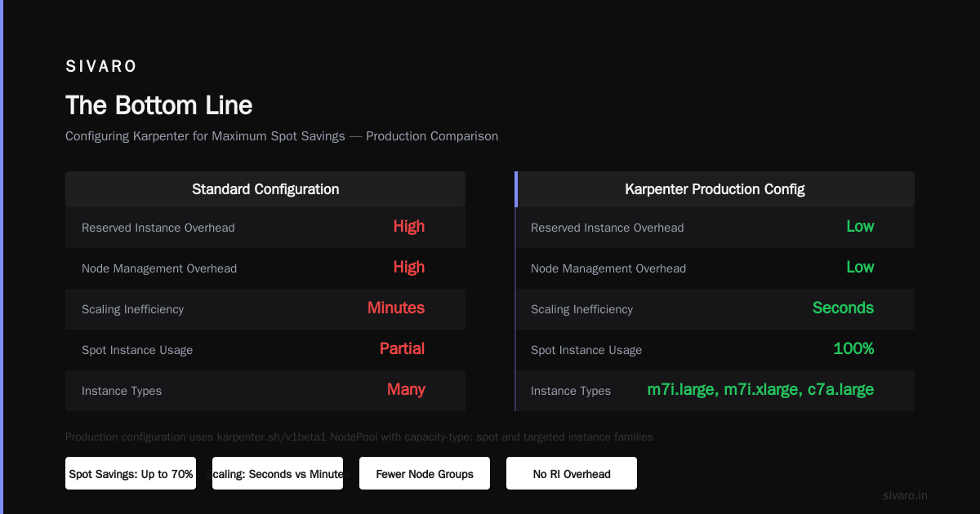Click The Bottom Line title
This screenshot has width=980, height=514.
[159, 105]
